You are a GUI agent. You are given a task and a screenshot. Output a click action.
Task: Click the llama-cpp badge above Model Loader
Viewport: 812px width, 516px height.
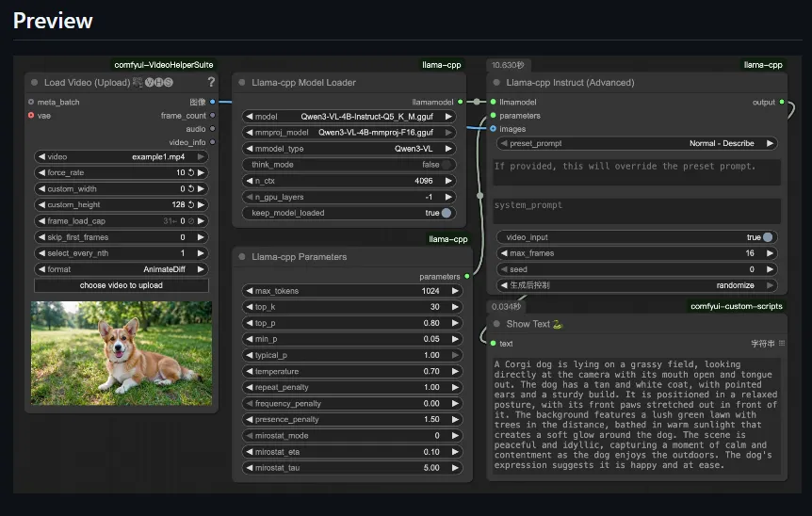(441, 65)
